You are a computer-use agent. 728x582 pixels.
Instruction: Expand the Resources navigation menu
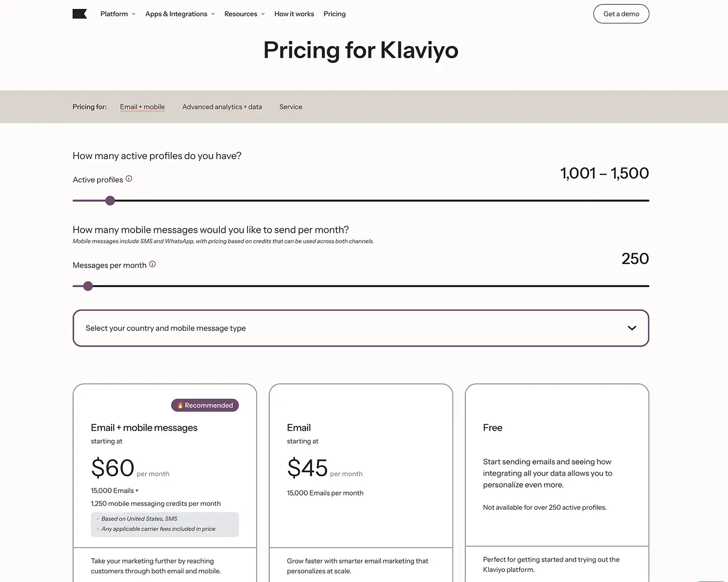(244, 14)
